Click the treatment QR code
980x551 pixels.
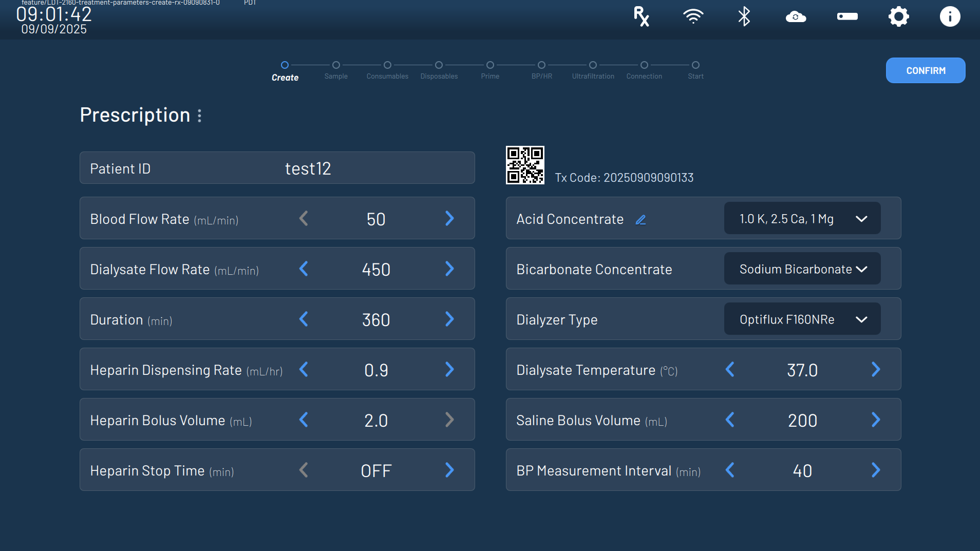tap(525, 165)
